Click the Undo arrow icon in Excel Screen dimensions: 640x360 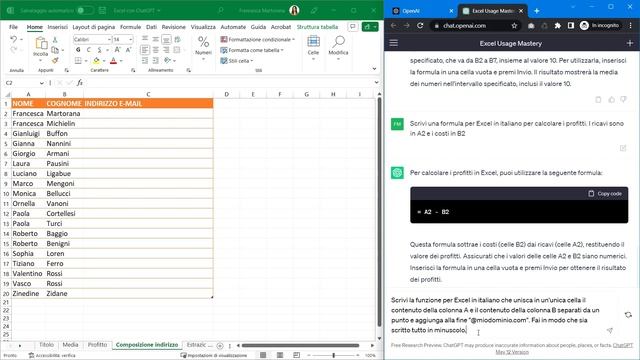pyautogui.click(x=13, y=39)
